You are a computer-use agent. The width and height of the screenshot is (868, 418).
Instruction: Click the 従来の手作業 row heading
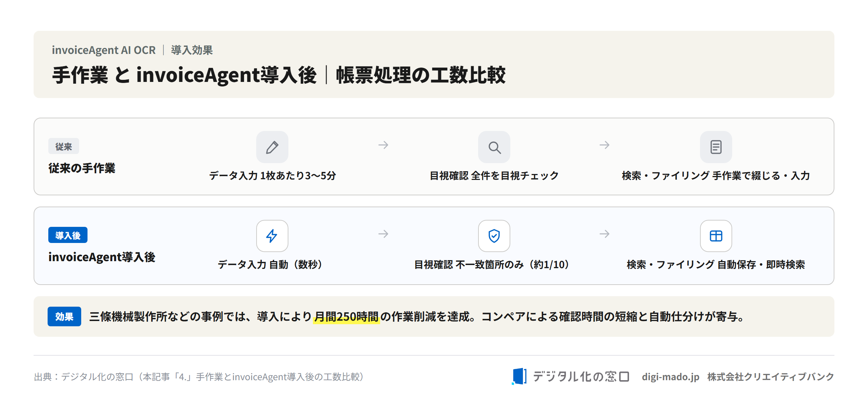[x=82, y=168]
